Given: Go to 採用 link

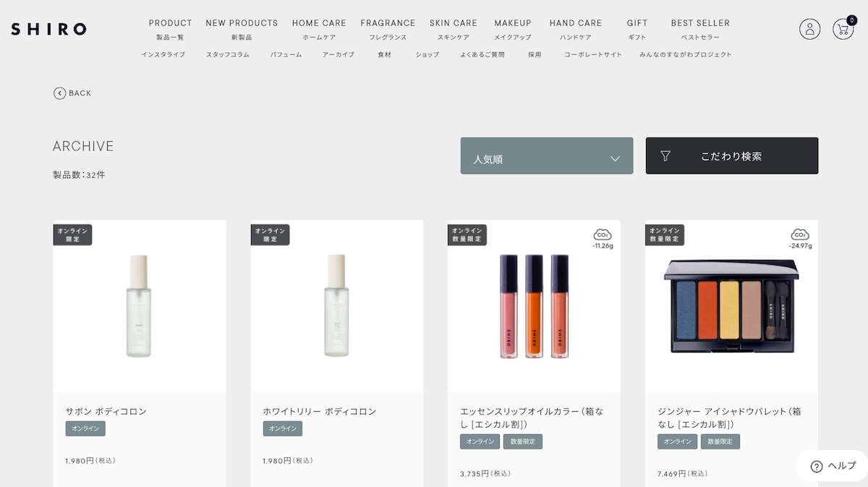Looking at the screenshot, I should click(x=535, y=54).
